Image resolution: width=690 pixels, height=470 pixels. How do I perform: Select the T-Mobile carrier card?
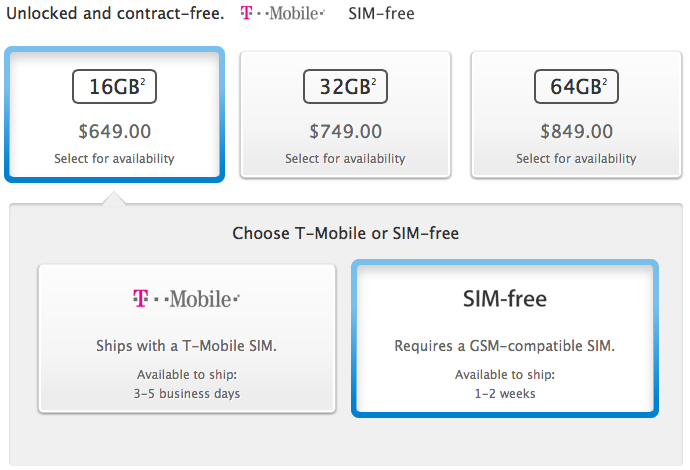coord(187,338)
